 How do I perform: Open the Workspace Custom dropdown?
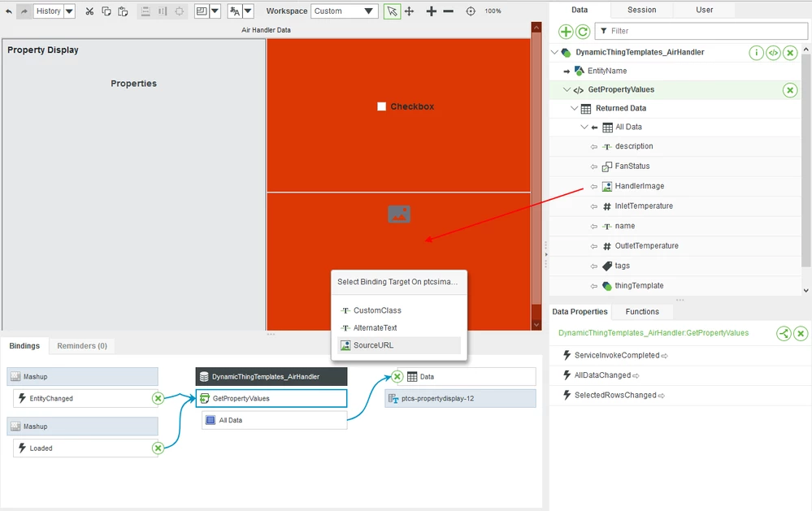pyautogui.click(x=345, y=11)
